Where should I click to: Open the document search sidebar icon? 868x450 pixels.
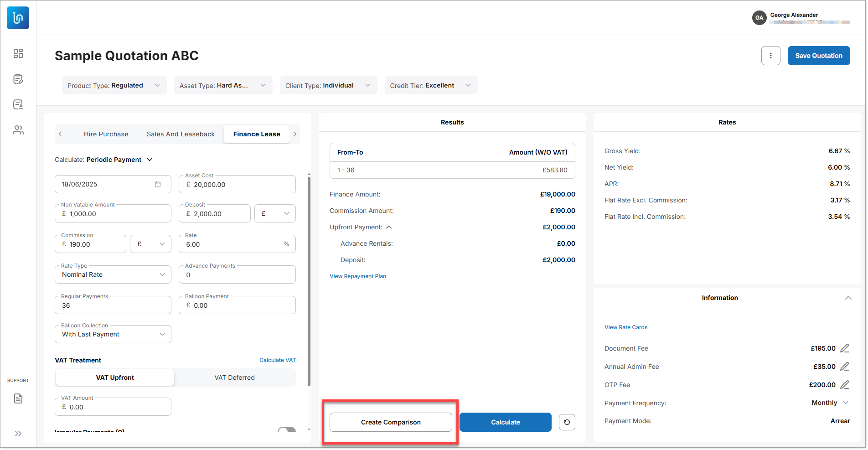(18, 104)
